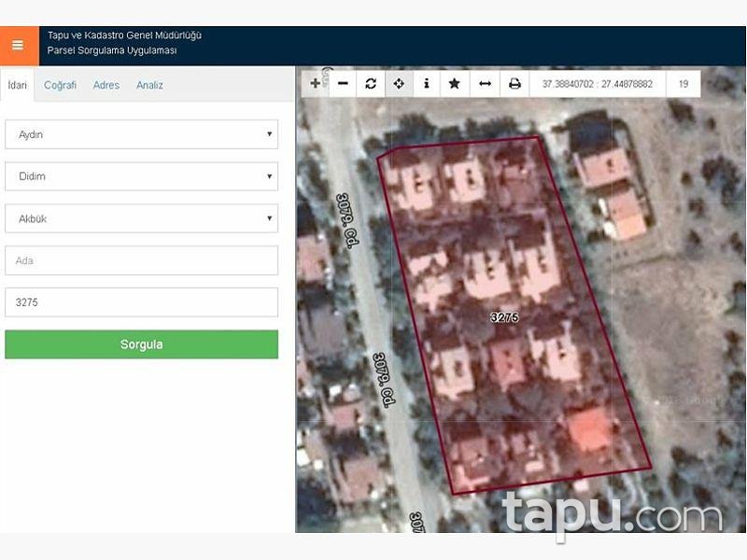Screen dimensions: 747x560
Task: Open the Akbük neighborhood dropdown
Action: click(141, 218)
